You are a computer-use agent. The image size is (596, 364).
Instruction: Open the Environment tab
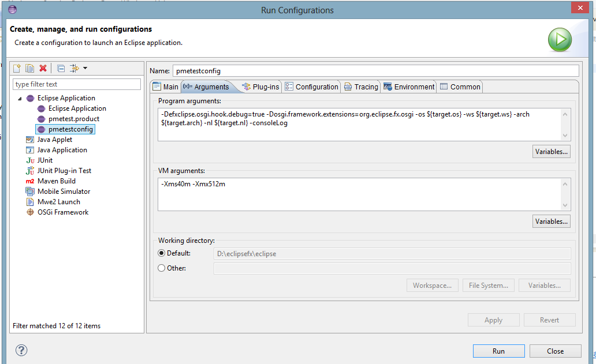click(x=409, y=87)
